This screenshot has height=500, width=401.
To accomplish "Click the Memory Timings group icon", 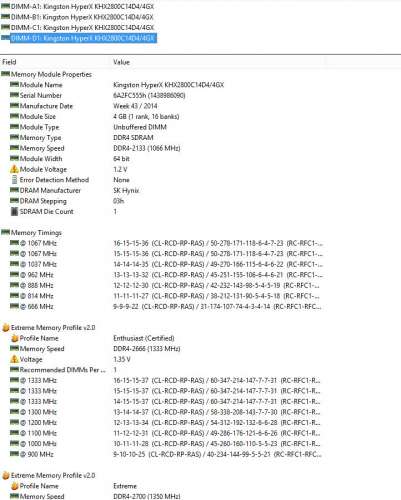I will [x=5, y=232].
